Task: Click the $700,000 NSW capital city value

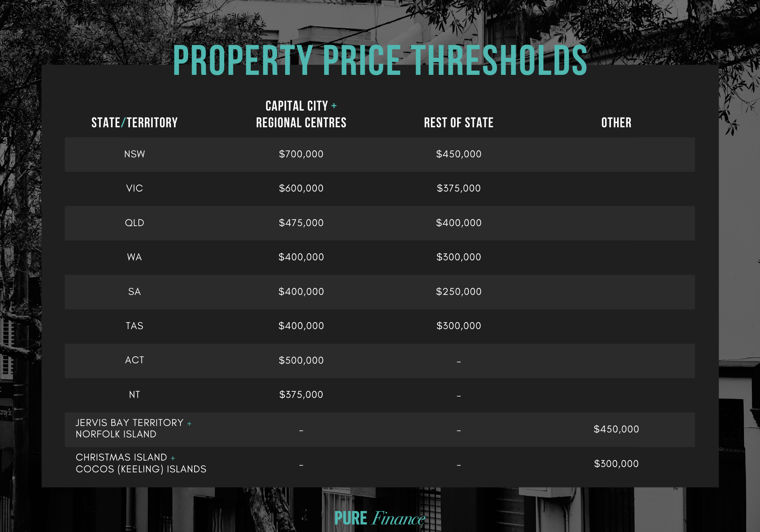Action: (x=301, y=154)
